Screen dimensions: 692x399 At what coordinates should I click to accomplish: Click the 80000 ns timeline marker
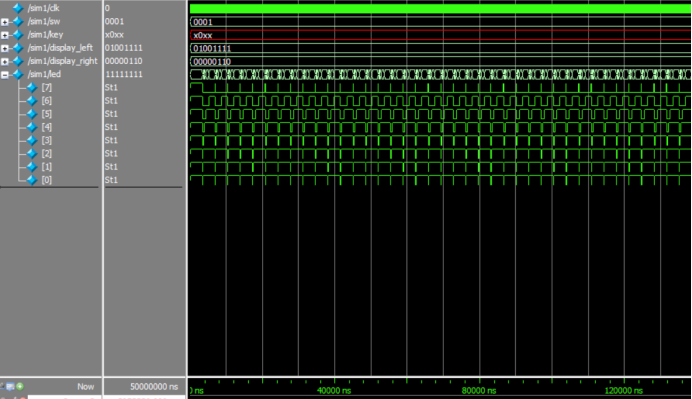(479, 390)
